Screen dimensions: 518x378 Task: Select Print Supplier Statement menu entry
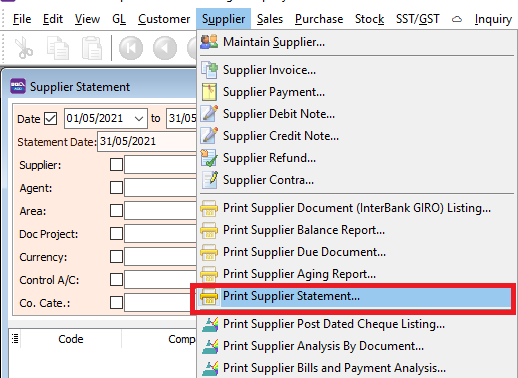[x=356, y=296]
